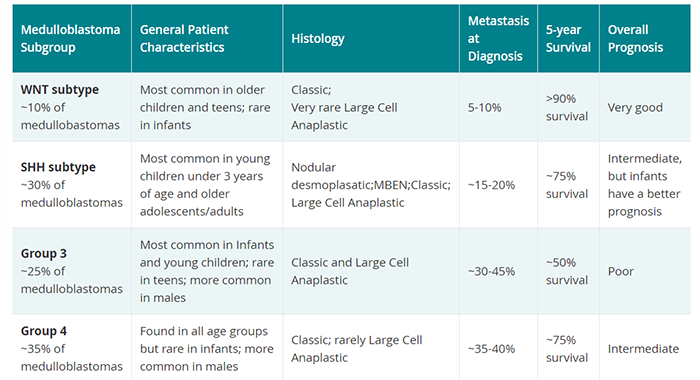The width and height of the screenshot is (700, 380).
Task: Click the WNT subtype row label
Action: pyautogui.click(x=60, y=89)
